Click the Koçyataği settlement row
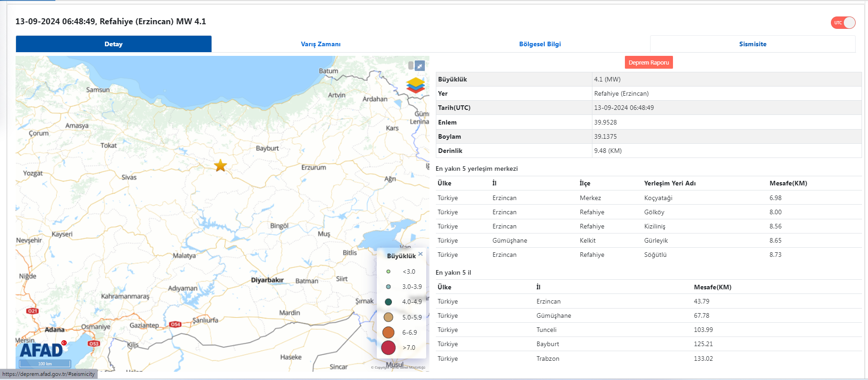Viewport: 868px width, 380px height. [648, 198]
